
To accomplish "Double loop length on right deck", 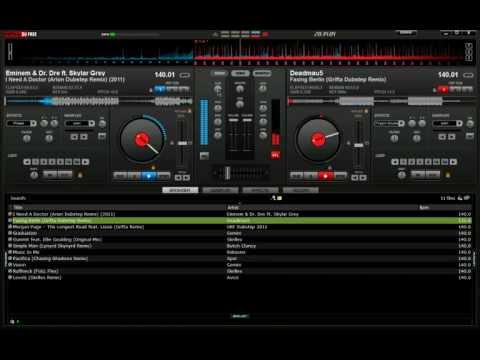I will (x=453, y=162).
